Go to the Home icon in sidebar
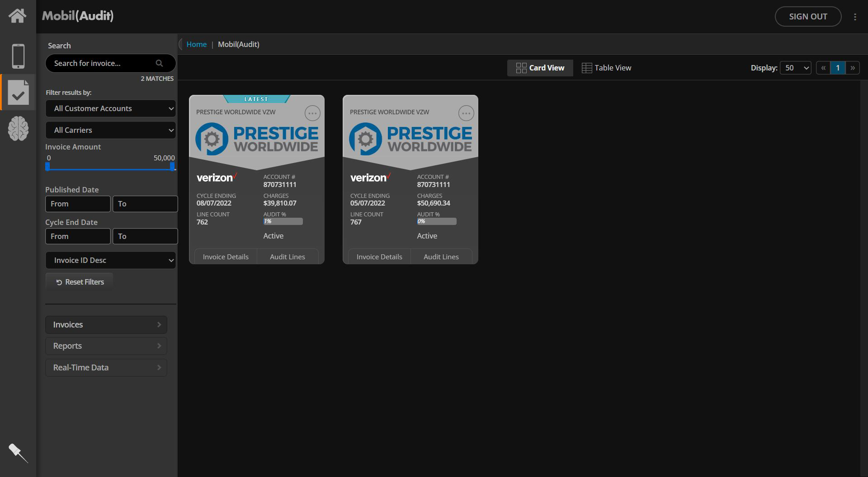Screen dimensions: 868x477 (x=17, y=16)
